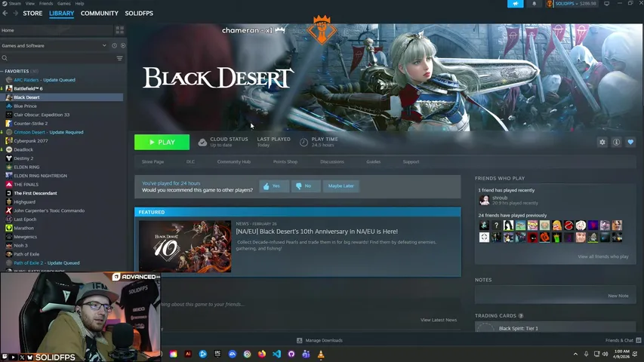Click the ready-to-play filter icon
This screenshot has width=644, height=362.
coord(123,45)
